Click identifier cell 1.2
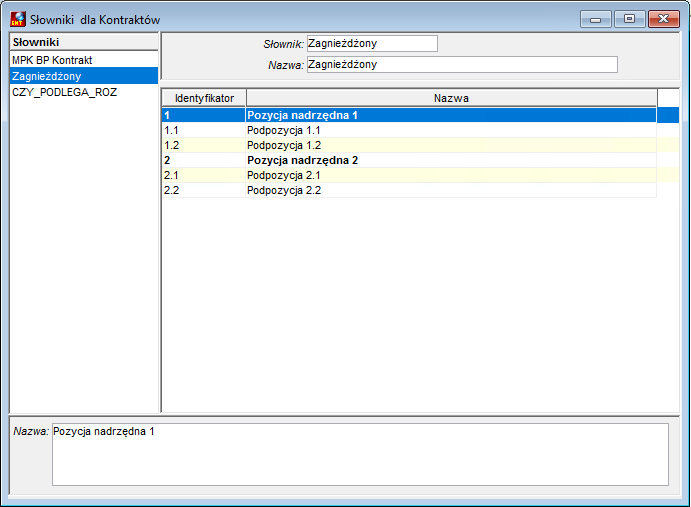This screenshot has width=691, height=507. [x=204, y=145]
